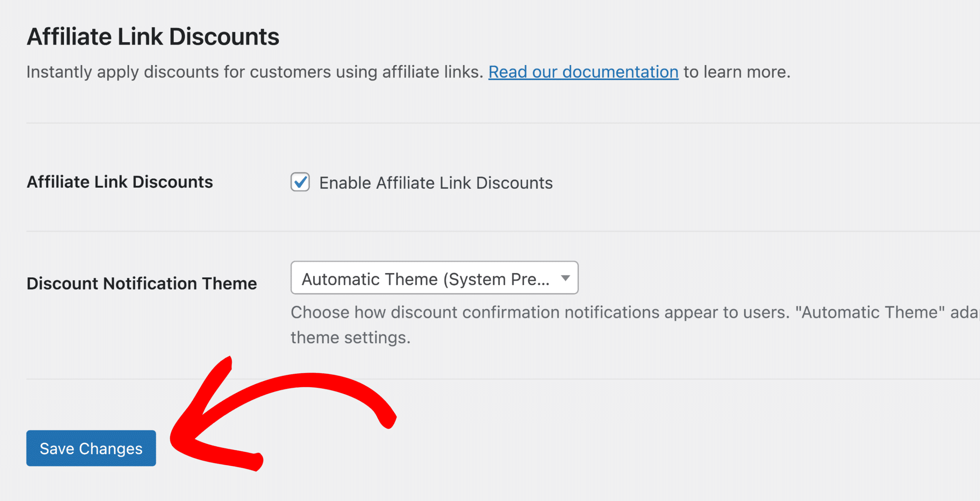Click the Save Changes button
The width and height of the screenshot is (980, 501).
[x=91, y=448]
